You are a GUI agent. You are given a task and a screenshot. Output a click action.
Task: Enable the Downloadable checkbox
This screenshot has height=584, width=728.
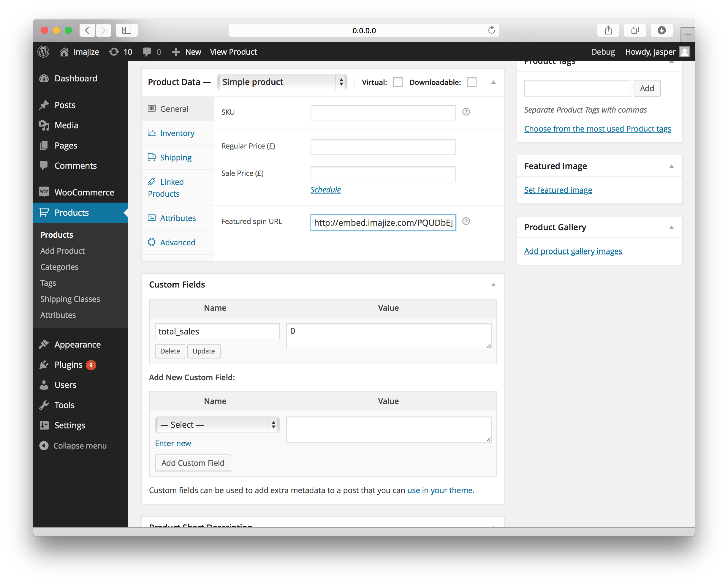point(471,82)
